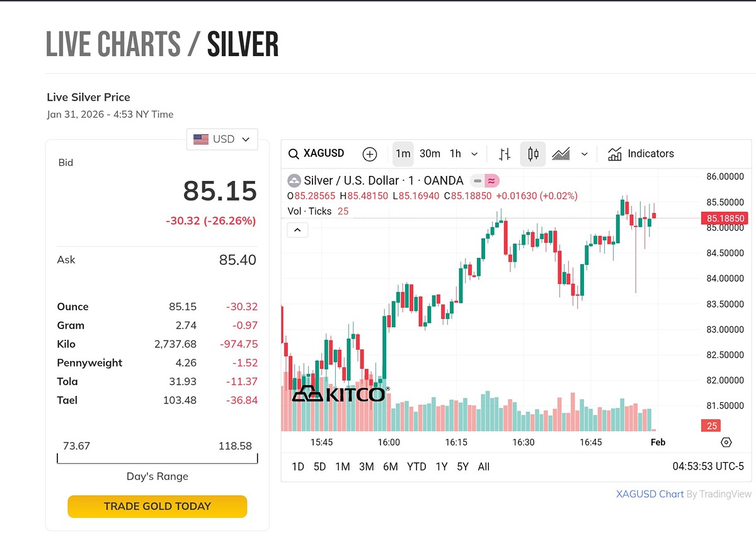Collapse the legend with the chevron button
Screen dimensions: 756x534
pos(297,230)
